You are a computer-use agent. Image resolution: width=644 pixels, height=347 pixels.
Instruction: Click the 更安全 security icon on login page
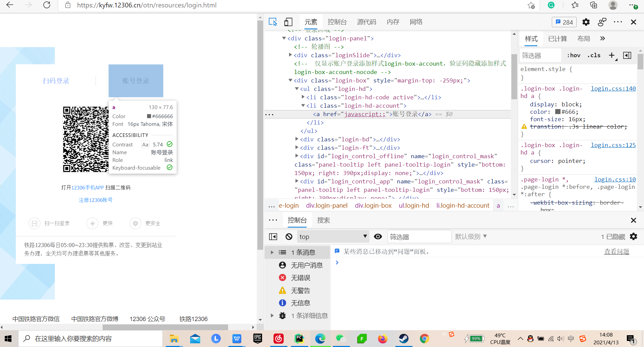(135, 223)
